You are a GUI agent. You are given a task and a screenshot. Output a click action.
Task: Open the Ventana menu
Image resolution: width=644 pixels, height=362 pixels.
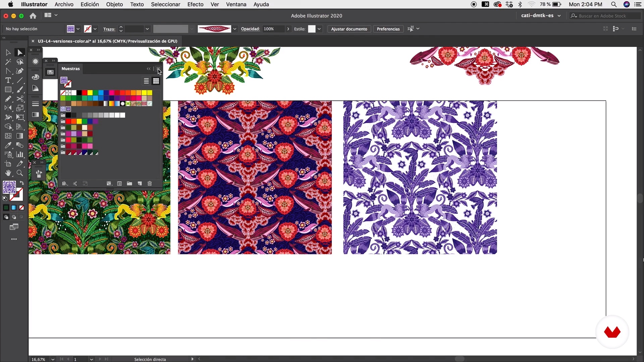[x=236, y=4]
